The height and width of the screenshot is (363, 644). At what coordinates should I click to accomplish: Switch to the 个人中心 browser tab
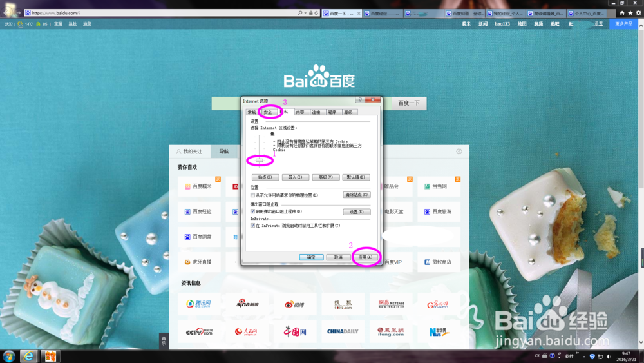[588, 14]
